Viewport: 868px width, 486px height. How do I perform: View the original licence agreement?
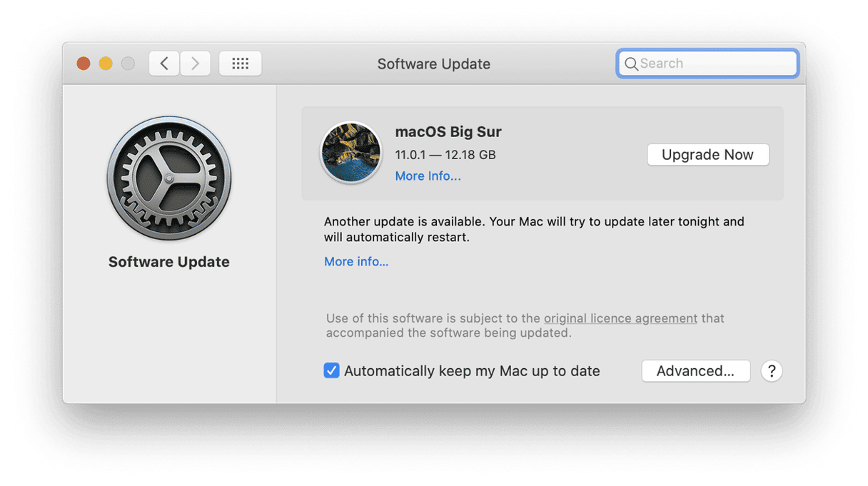(x=620, y=318)
